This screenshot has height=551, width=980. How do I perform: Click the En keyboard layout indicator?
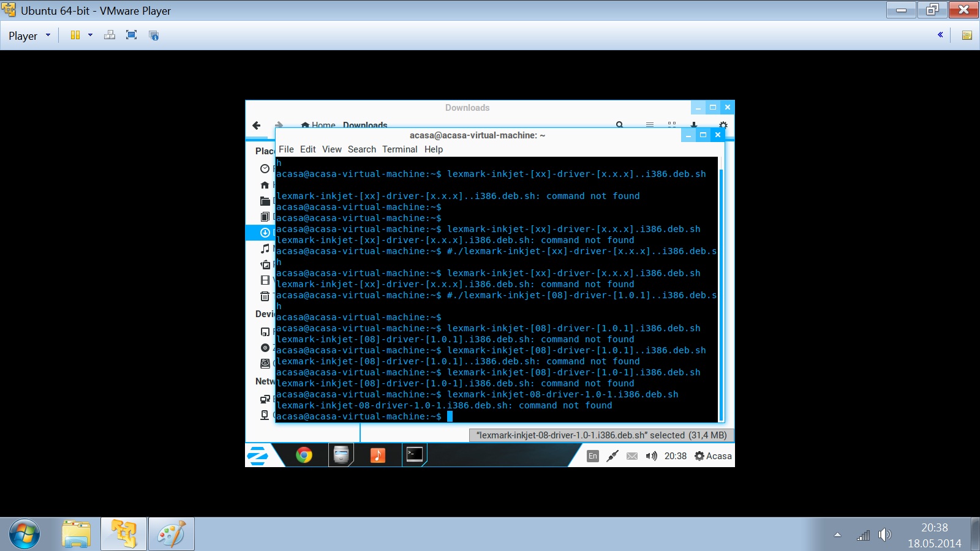(x=592, y=456)
